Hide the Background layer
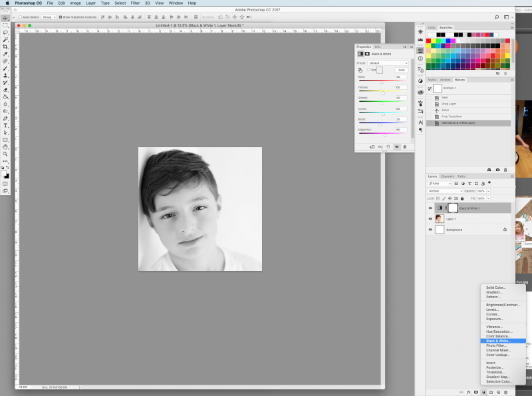The image size is (532, 396). pyautogui.click(x=430, y=230)
